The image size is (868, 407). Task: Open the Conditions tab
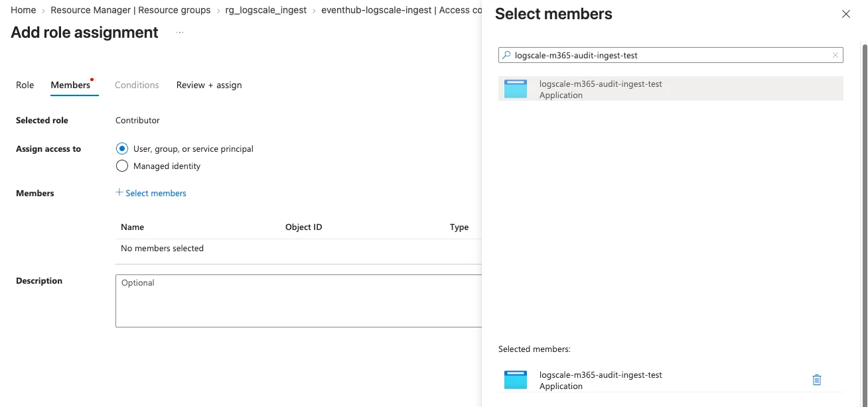[137, 85]
